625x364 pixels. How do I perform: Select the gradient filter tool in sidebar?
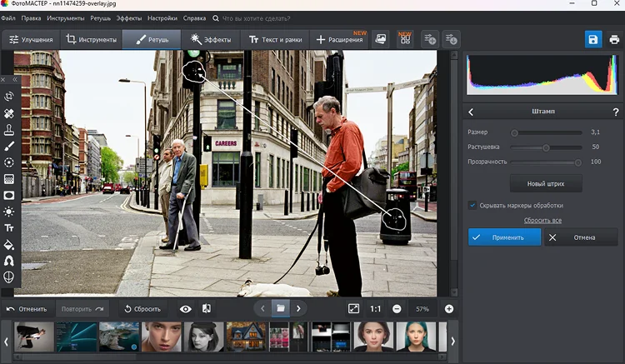click(x=9, y=179)
